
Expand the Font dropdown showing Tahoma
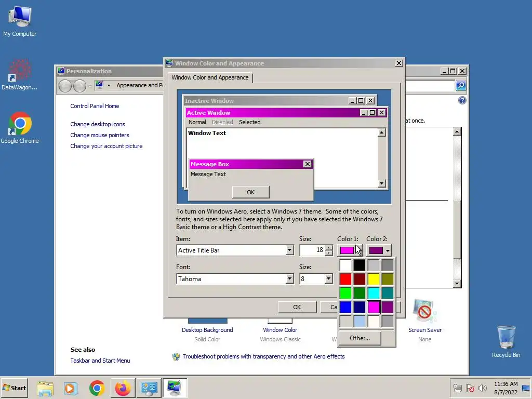289,278
